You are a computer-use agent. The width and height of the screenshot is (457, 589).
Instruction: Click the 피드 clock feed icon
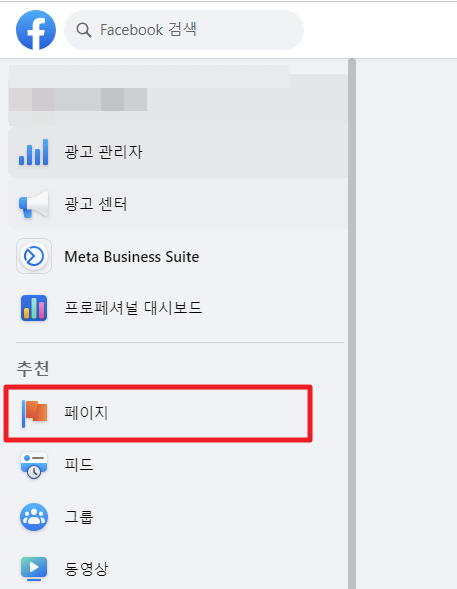coord(34,465)
